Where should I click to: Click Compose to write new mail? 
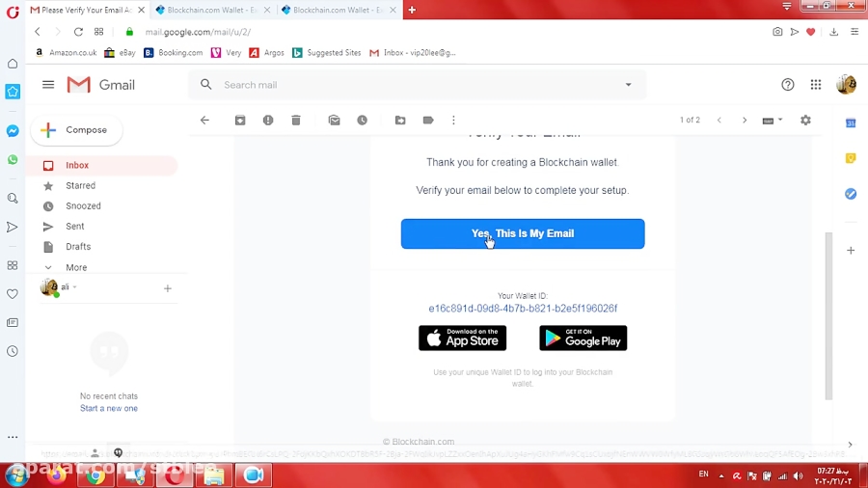click(76, 130)
